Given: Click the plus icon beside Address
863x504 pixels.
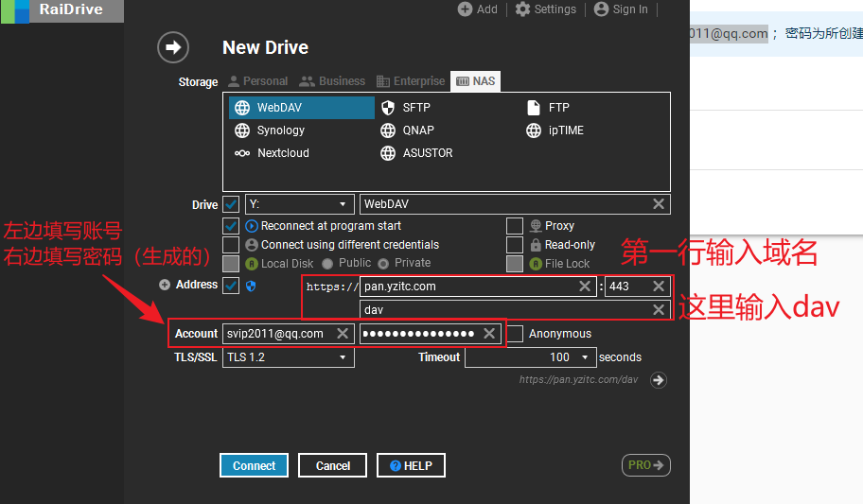Looking at the screenshot, I should pyautogui.click(x=165, y=285).
